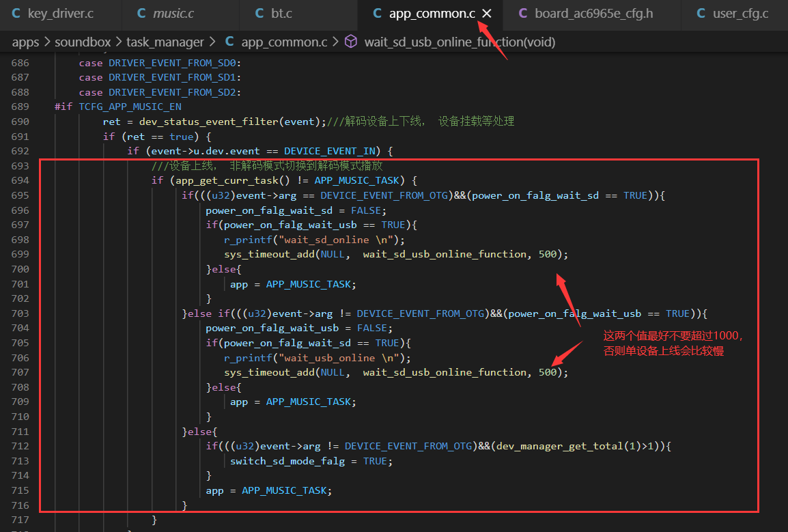Select line 686 via its line number

point(20,63)
